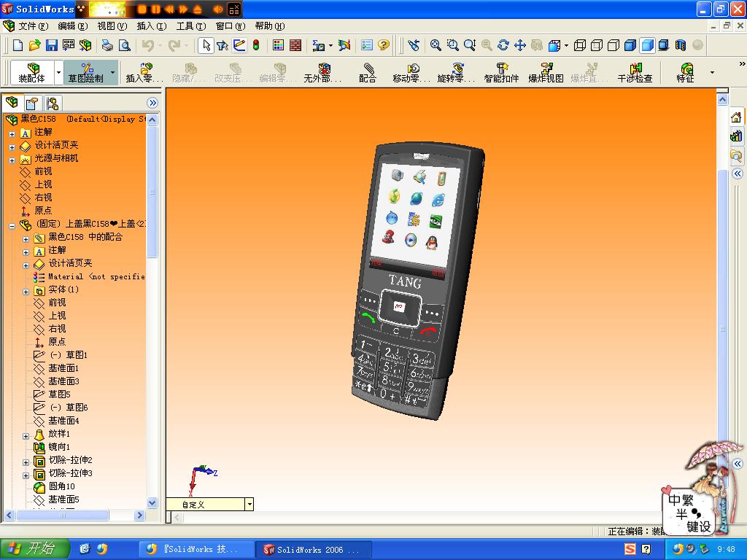Click the Undo arrow icon
The width and height of the screenshot is (747, 560).
coord(147,45)
